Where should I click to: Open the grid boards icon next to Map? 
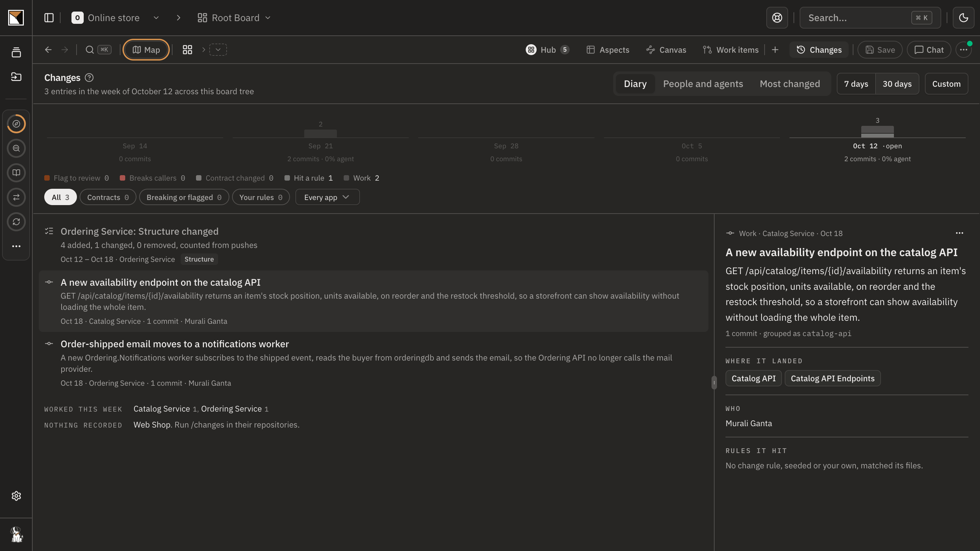tap(187, 50)
